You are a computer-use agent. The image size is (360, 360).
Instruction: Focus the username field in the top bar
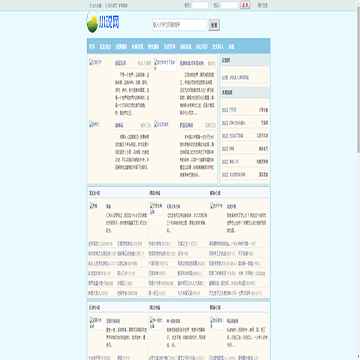pos(200,5)
